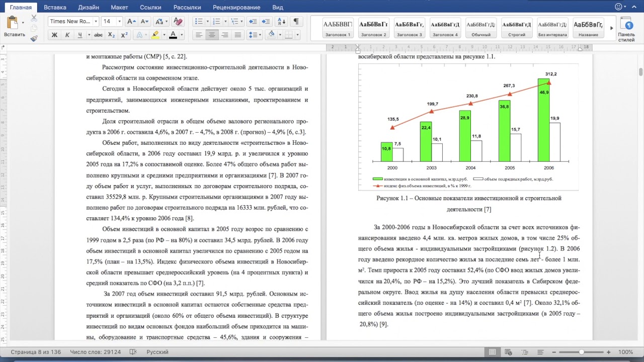Align text left
This screenshot has width=644, height=362.
(x=199, y=35)
